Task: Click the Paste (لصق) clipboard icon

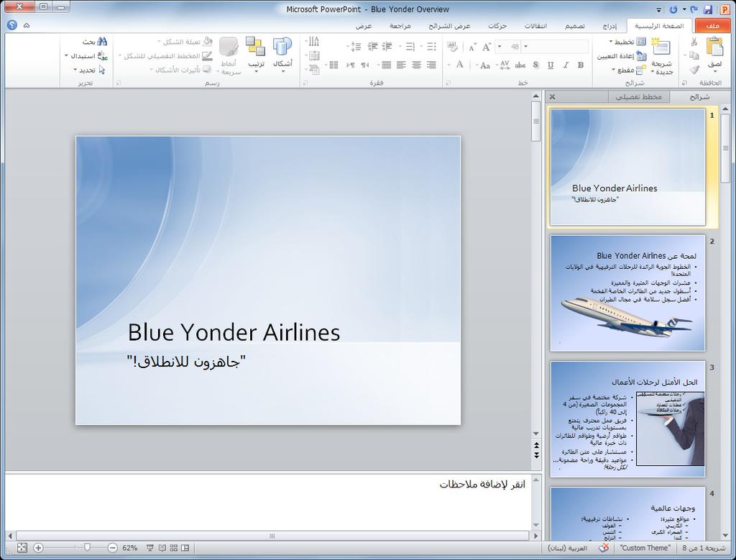Action: [714, 47]
